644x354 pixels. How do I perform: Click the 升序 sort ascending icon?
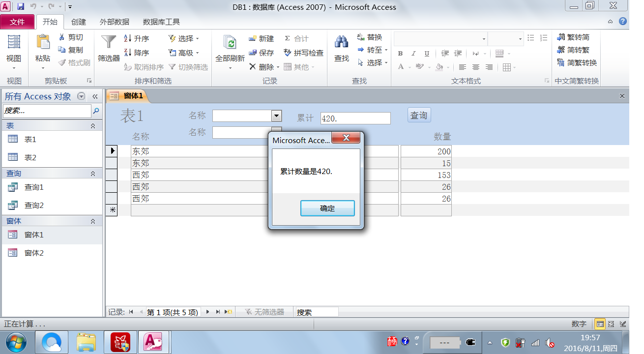tap(128, 38)
